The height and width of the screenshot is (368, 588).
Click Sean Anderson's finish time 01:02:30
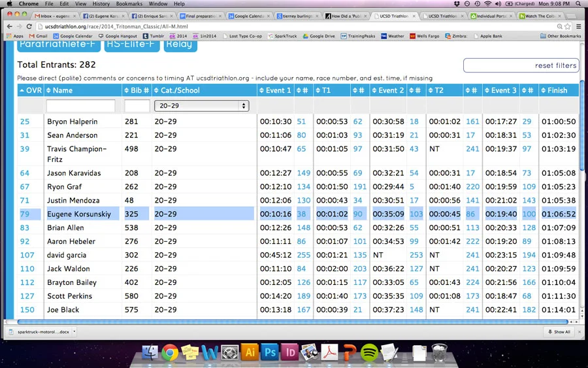[559, 135]
